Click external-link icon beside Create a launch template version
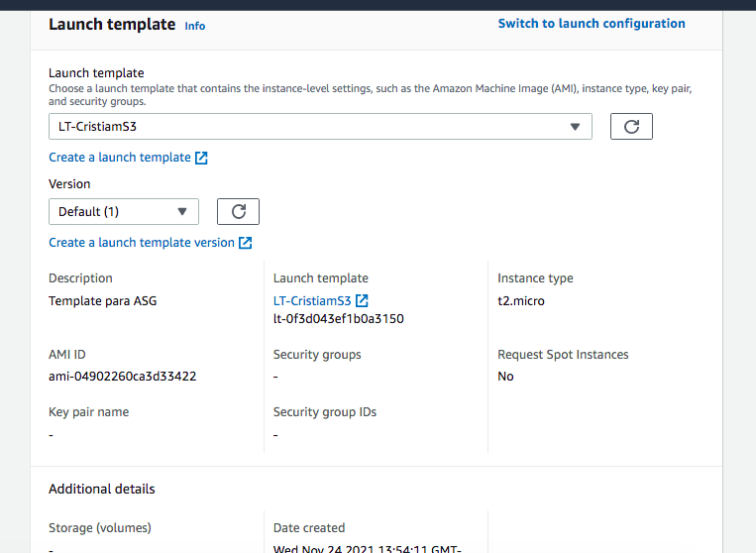Viewport: 756px width, 553px height. pos(246,243)
